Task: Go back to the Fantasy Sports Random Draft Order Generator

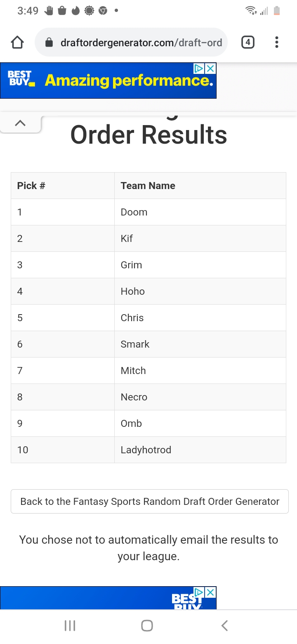Action: 149,502
